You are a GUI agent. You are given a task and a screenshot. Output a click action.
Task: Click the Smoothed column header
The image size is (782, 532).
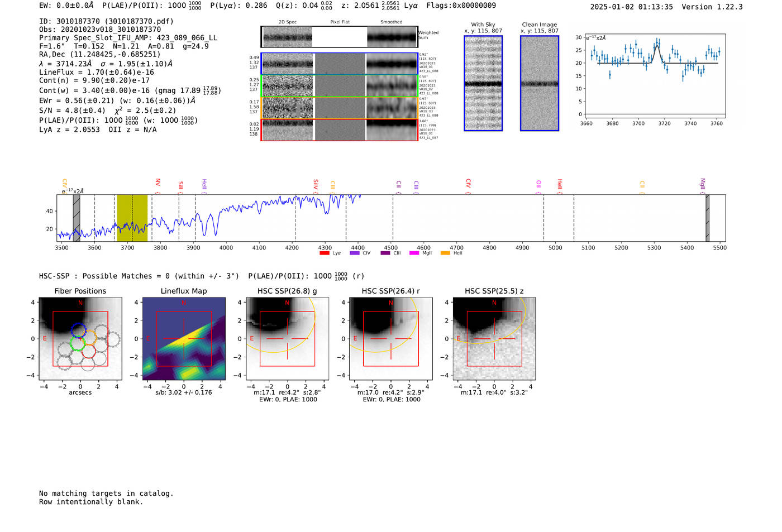coord(392,22)
